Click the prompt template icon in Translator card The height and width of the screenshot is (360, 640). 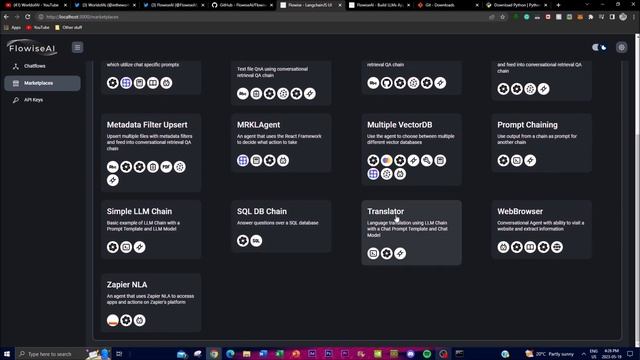(x=373, y=253)
